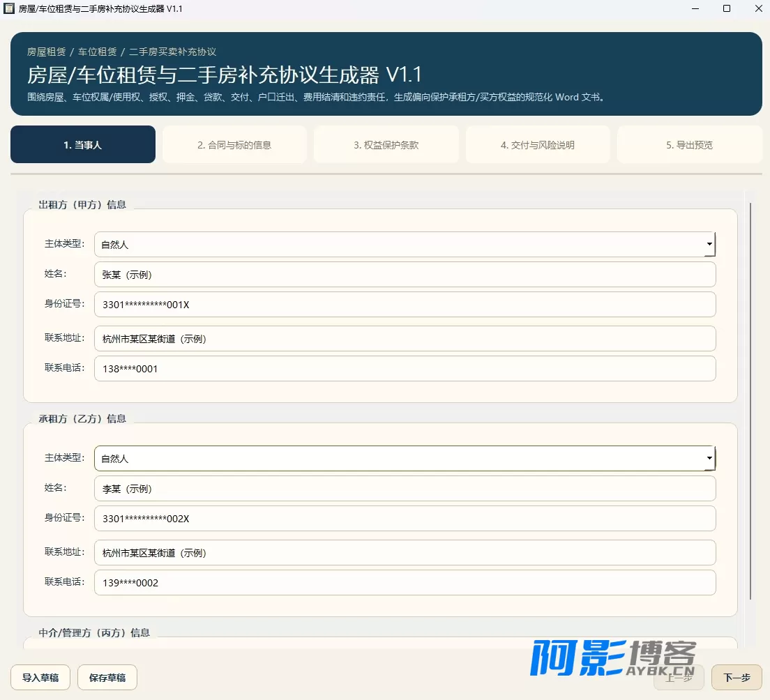Screen dimensions: 770x700
Task: Click the 导入草稿 button
Action: [40, 678]
